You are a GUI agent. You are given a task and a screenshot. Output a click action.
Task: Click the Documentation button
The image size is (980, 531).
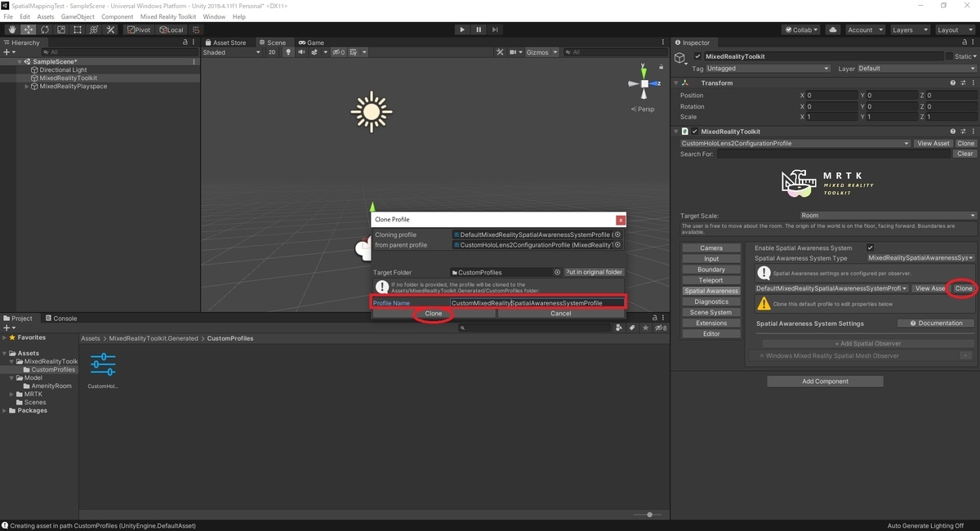(x=936, y=324)
